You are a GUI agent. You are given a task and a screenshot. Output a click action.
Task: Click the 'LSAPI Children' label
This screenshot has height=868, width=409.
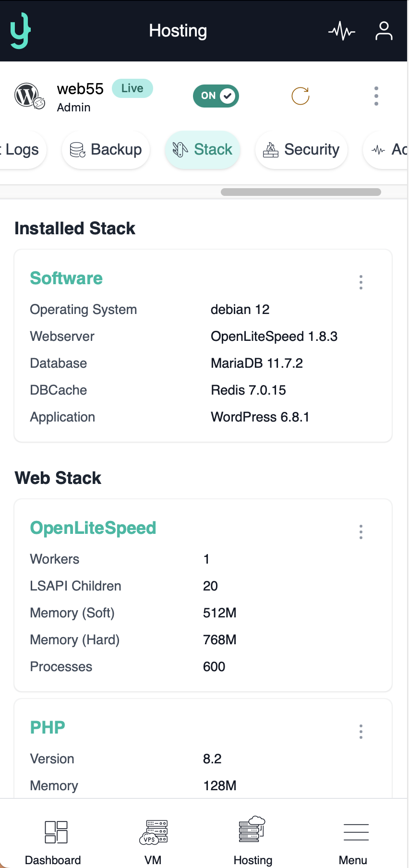[75, 586]
